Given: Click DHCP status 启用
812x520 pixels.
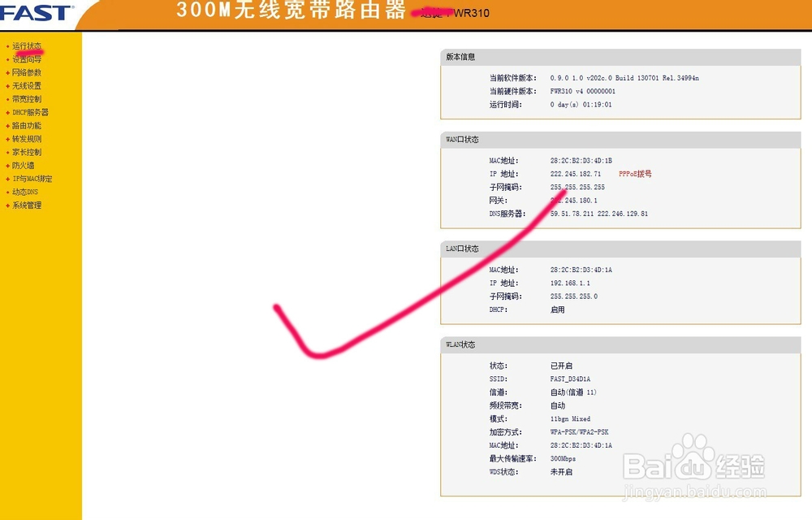Looking at the screenshot, I should coord(557,310).
